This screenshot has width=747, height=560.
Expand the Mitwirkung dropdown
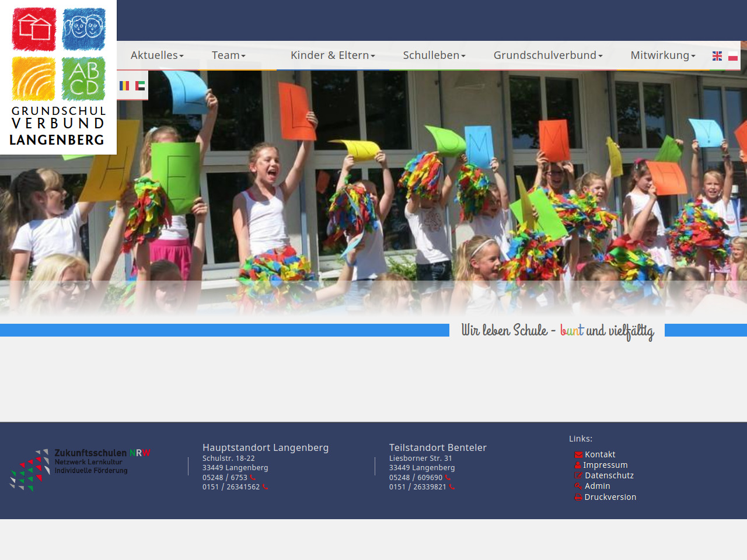click(x=662, y=55)
